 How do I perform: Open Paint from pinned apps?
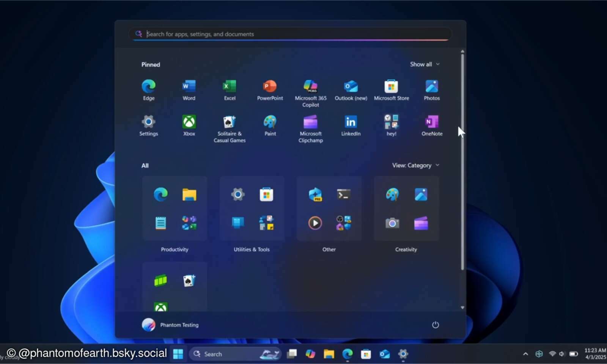tap(270, 122)
